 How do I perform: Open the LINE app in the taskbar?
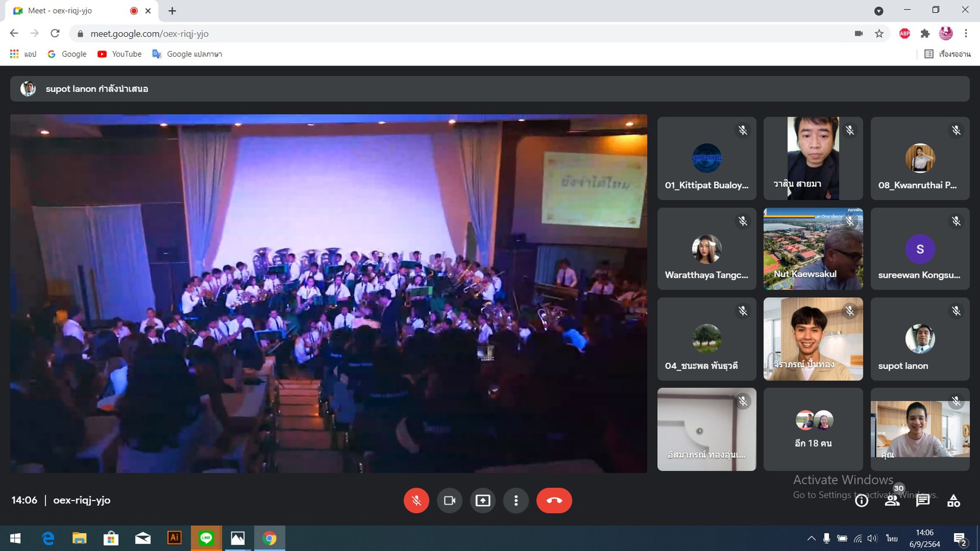(206, 538)
